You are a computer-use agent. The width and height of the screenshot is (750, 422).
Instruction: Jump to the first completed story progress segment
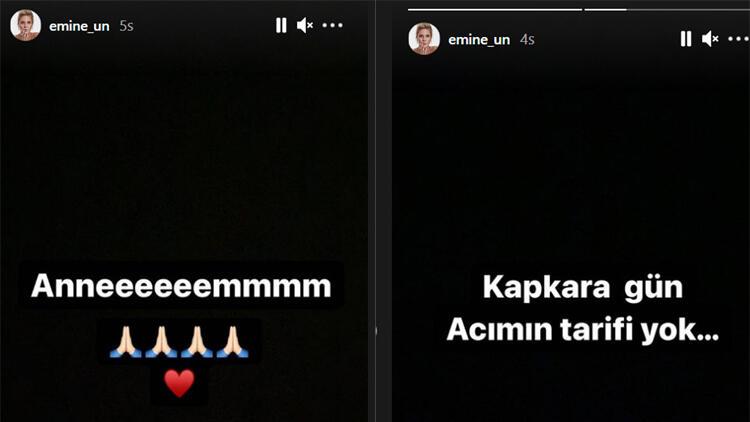point(495,9)
